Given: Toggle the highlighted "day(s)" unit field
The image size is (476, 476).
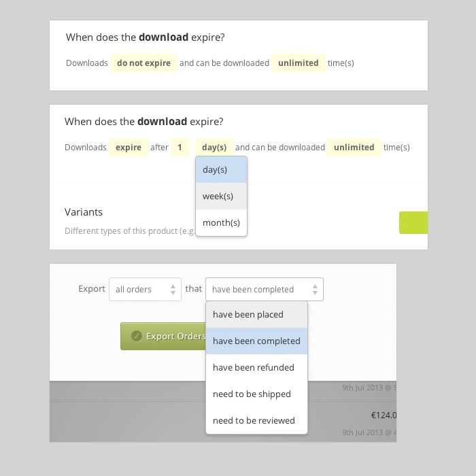Looking at the screenshot, I should click(214, 148).
